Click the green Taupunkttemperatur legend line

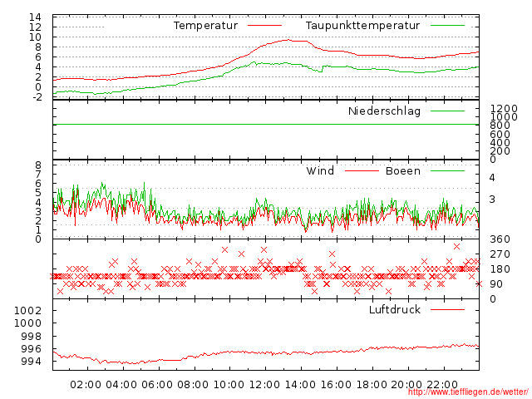point(447,26)
